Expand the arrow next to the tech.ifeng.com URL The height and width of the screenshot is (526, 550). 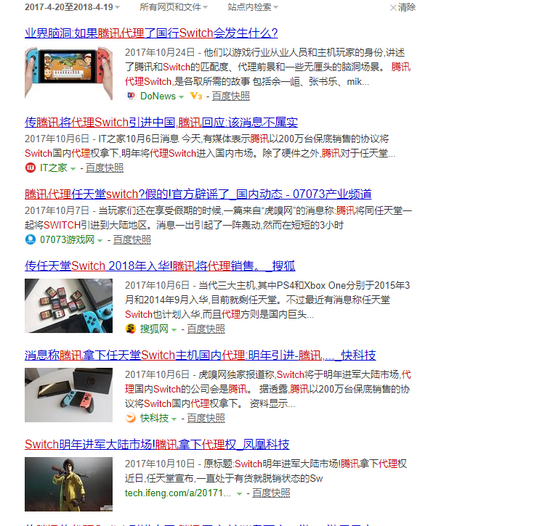click(239, 494)
